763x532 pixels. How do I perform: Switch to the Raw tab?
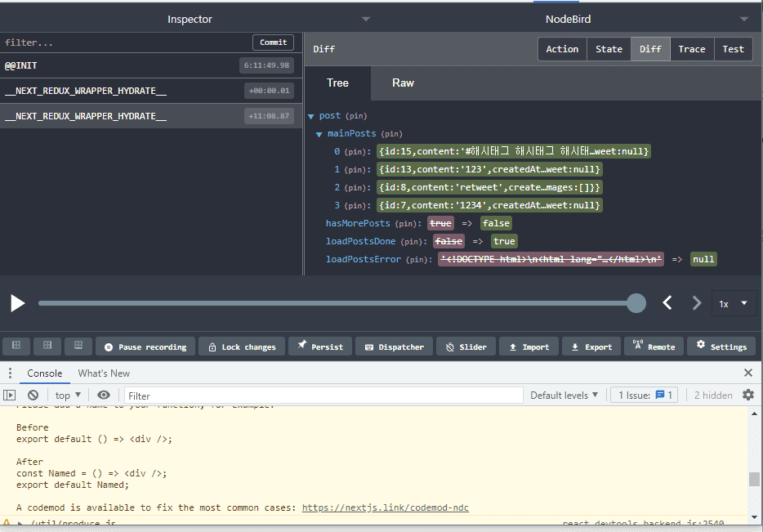point(403,83)
